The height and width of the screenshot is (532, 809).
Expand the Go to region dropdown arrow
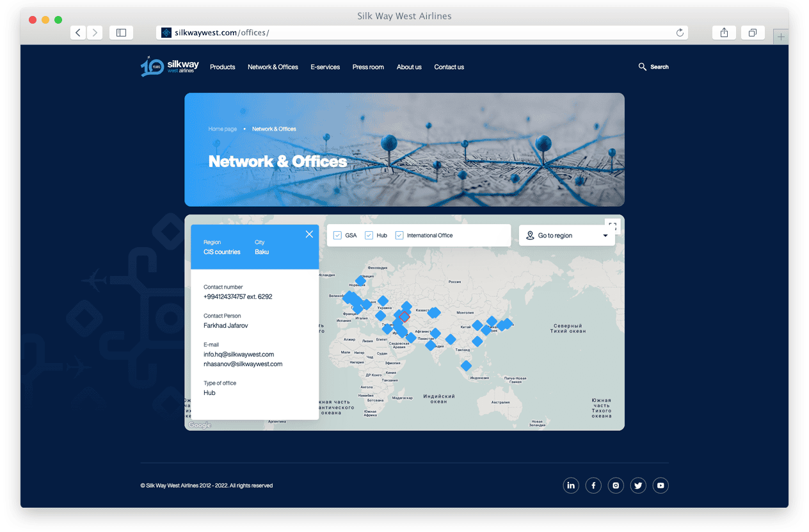(x=605, y=236)
